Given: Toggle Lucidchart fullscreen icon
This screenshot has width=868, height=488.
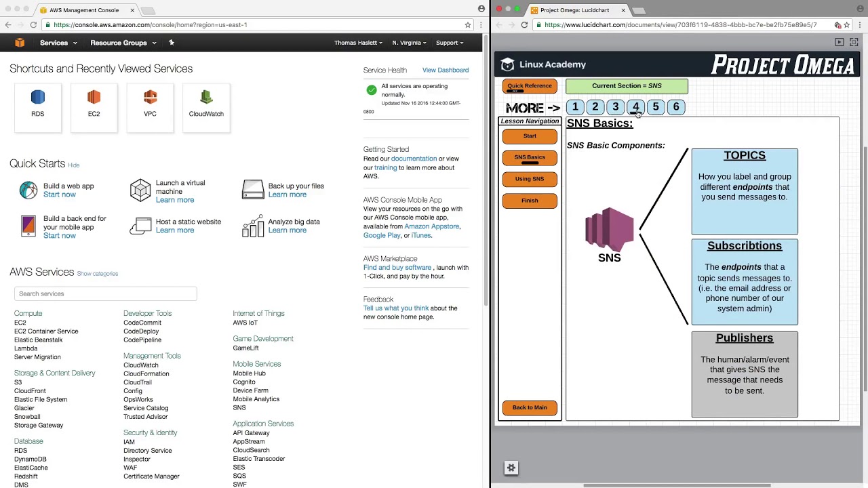Looking at the screenshot, I should [854, 42].
